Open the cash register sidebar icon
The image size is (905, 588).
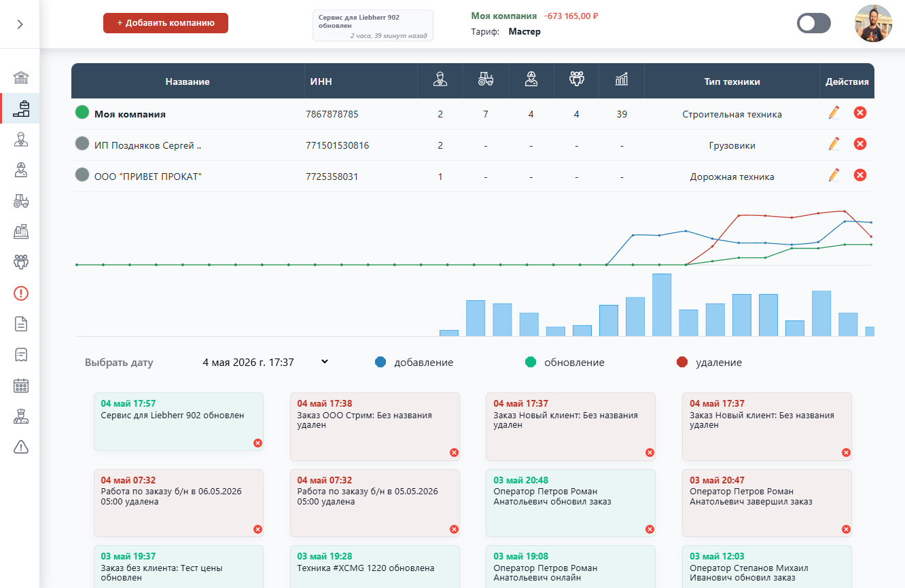coord(21,232)
